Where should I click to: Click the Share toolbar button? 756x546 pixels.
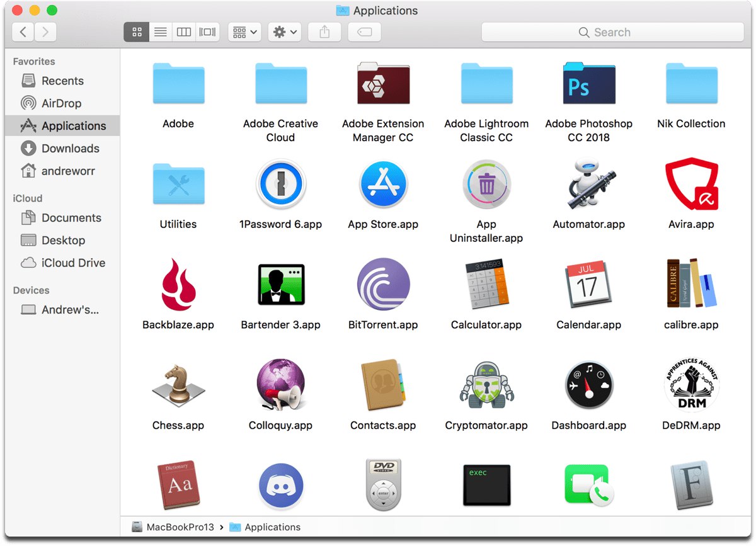click(324, 32)
